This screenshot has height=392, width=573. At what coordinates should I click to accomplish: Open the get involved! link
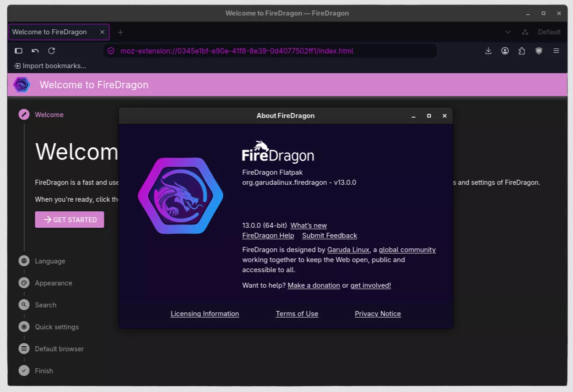coord(371,285)
